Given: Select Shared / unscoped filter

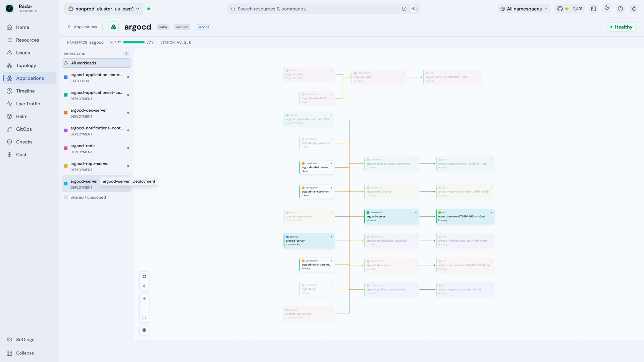Looking at the screenshot, I should [96, 197].
